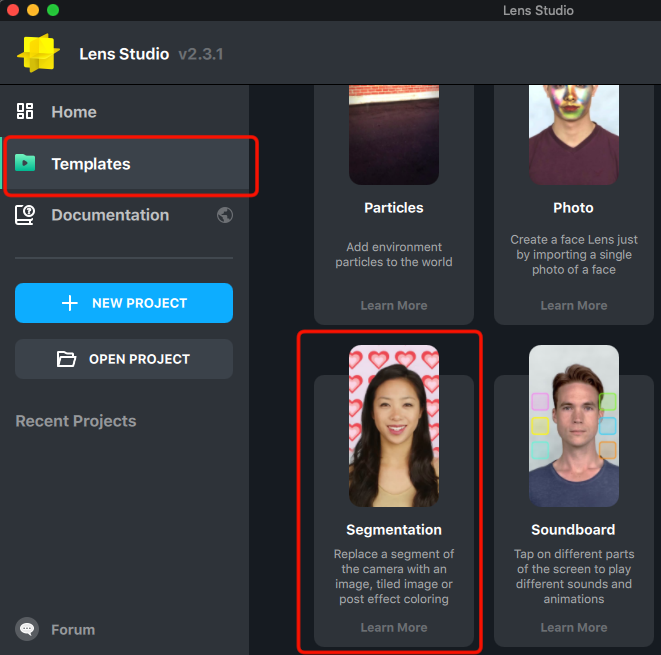Viewport: 661px width, 655px height.
Task: Select the Particles template thumbnail
Action: coord(394,134)
